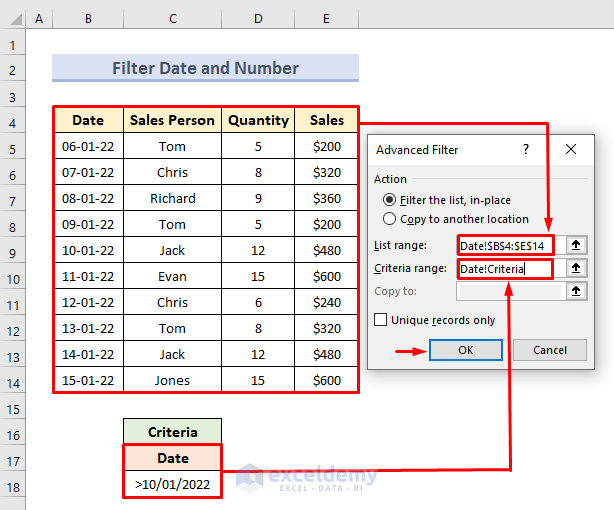Select cell with date 14-01-22
Image resolution: width=614 pixels, height=510 pixels.
[x=88, y=354]
